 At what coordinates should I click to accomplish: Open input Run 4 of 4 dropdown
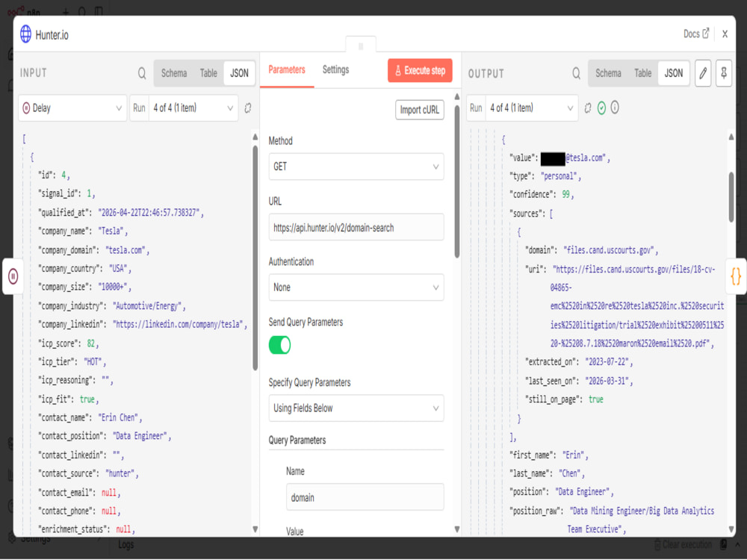(193, 108)
